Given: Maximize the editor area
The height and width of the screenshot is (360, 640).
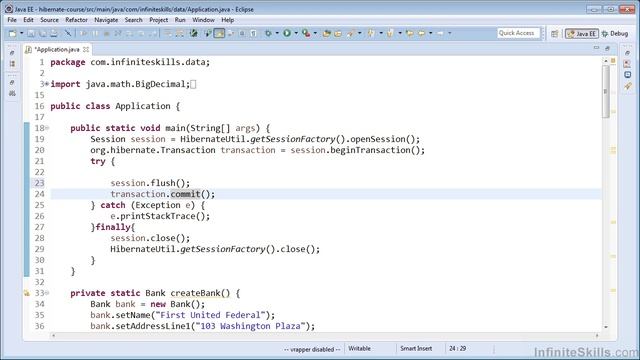Looking at the screenshot, I should (607, 48).
